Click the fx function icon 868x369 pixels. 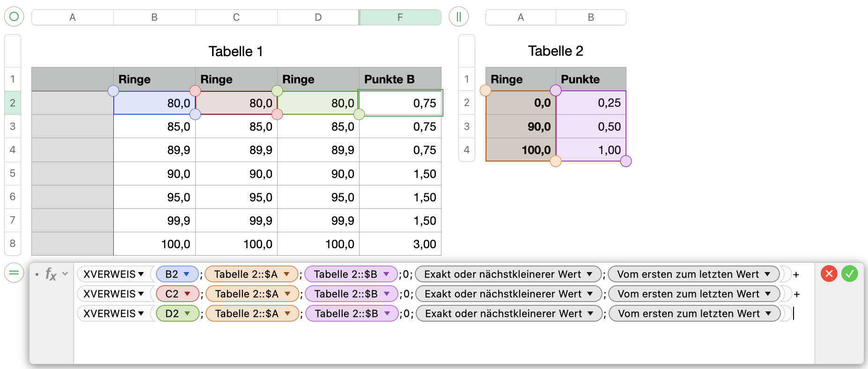(x=51, y=274)
